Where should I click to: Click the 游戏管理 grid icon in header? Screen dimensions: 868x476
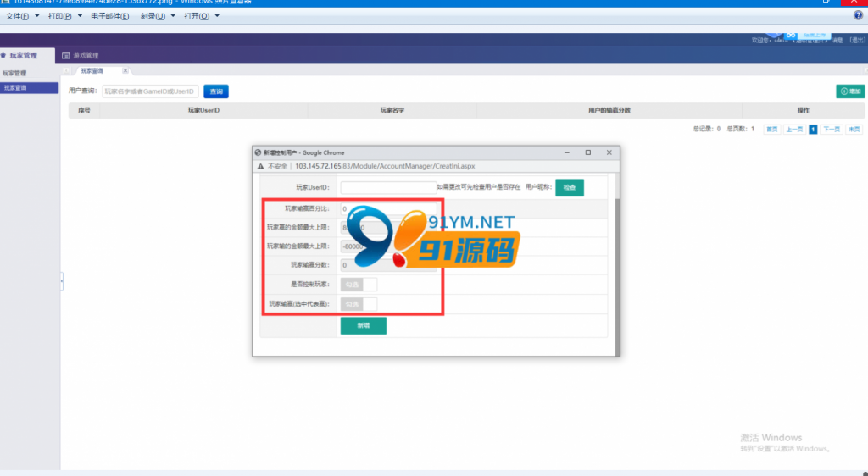coord(66,55)
